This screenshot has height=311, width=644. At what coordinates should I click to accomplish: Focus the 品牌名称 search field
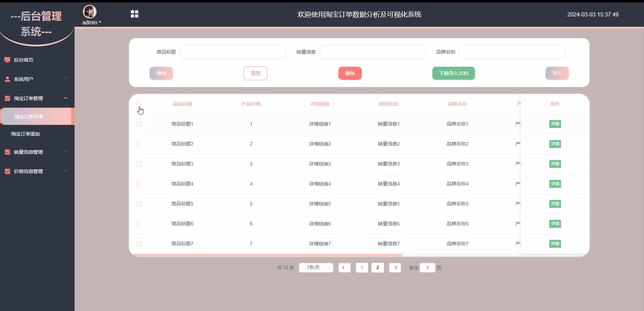pyautogui.click(x=513, y=52)
